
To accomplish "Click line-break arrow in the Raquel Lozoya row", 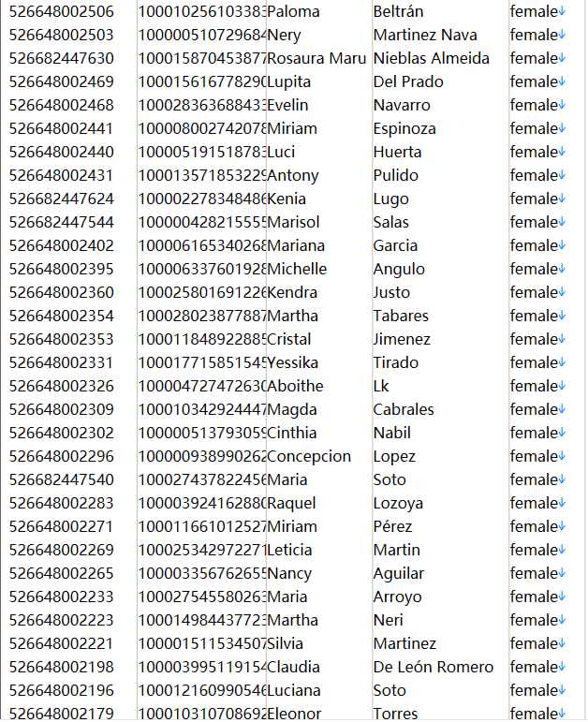I will (x=562, y=504).
